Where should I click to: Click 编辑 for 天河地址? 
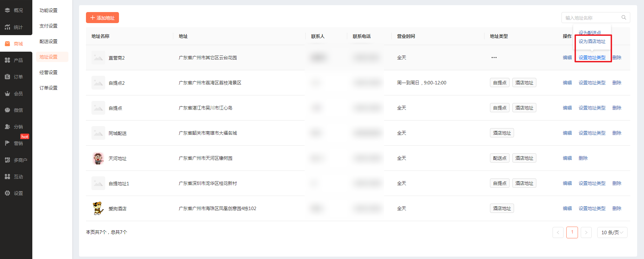tap(567, 158)
